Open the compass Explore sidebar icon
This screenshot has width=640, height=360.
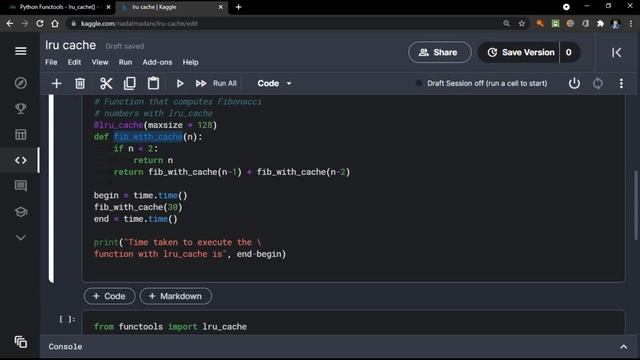tap(20, 83)
